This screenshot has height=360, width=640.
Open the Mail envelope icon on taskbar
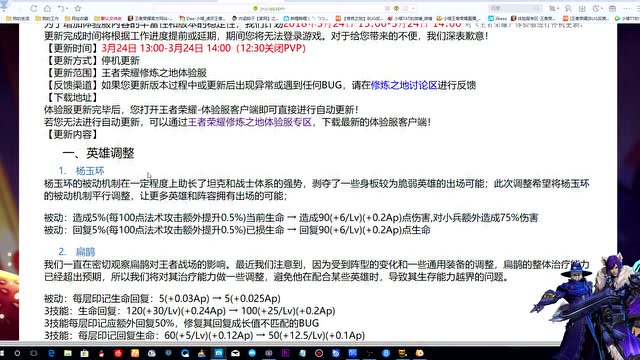pyautogui.click(x=236, y=353)
